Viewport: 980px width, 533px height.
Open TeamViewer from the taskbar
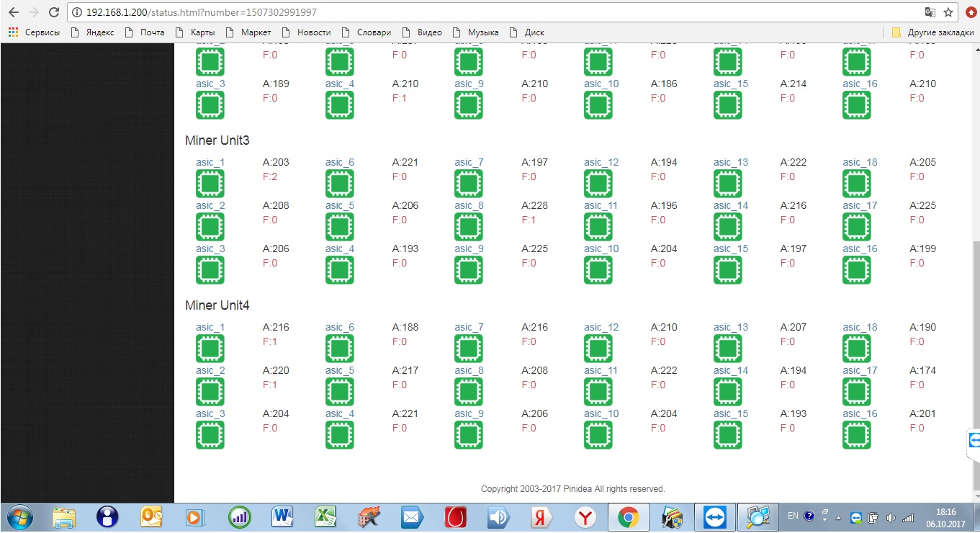tap(714, 516)
